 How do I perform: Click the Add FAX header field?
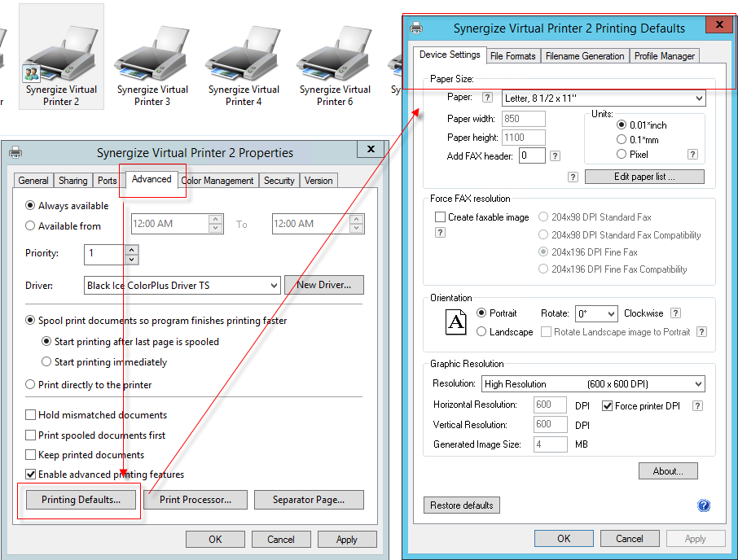tap(532, 155)
